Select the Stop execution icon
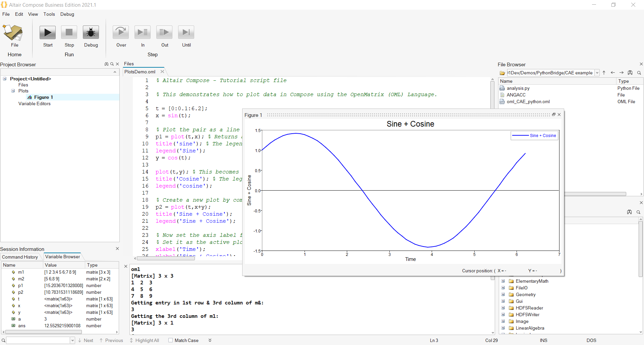This screenshot has width=644, height=345. pos(69,32)
